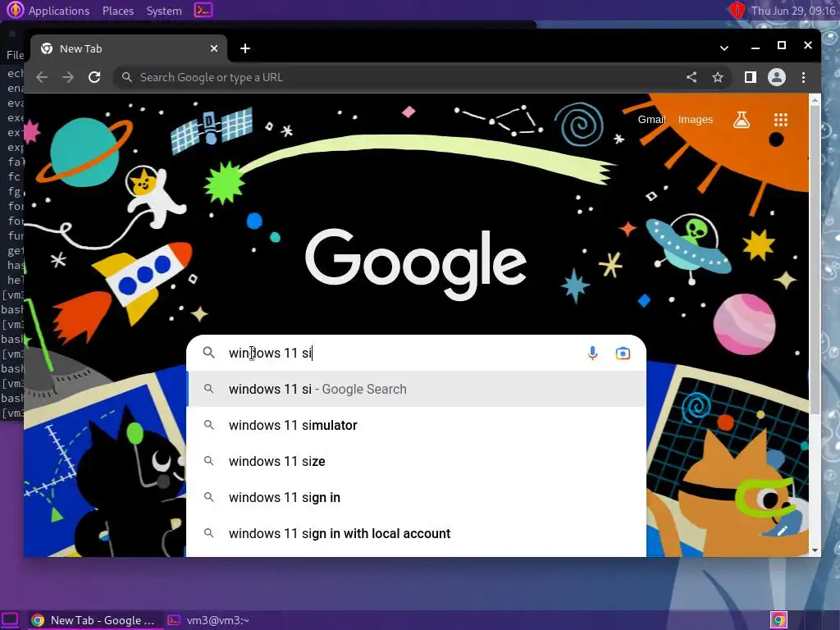This screenshot has width=840, height=630.
Task: Open a new tab with plus button
Action: [x=245, y=48]
